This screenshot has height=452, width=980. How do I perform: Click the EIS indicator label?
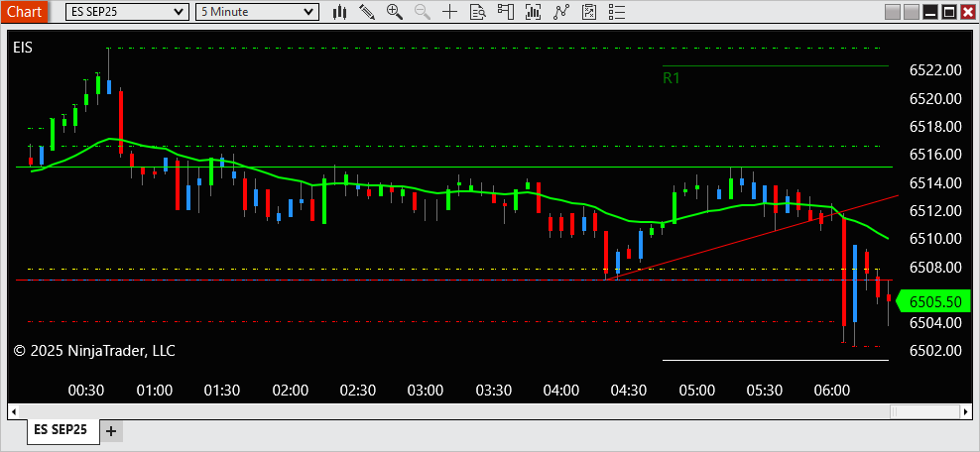[23, 48]
